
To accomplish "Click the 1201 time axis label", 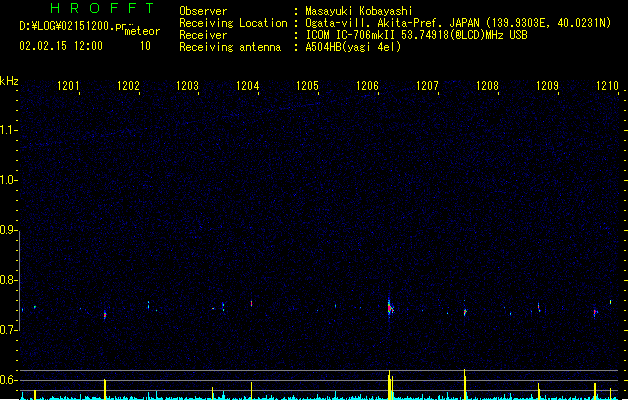I will tap(68, 86).
